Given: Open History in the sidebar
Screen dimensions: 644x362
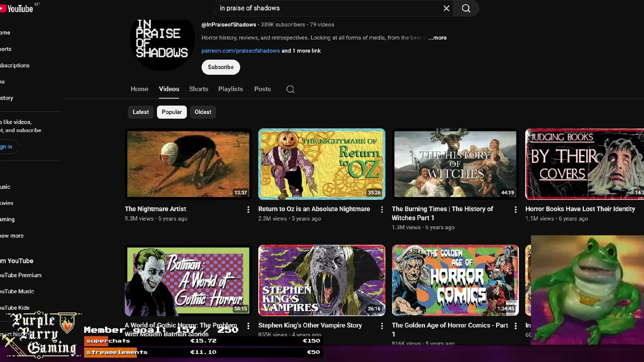Looking at the screenshot, I should (7, 98).
